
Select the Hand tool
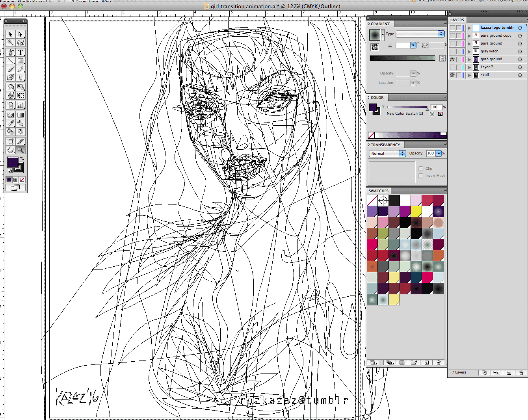[11, 150]
